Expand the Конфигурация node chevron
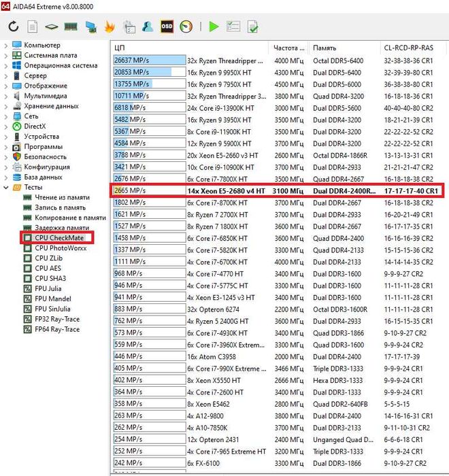449x476 pixels. [5, 167]
